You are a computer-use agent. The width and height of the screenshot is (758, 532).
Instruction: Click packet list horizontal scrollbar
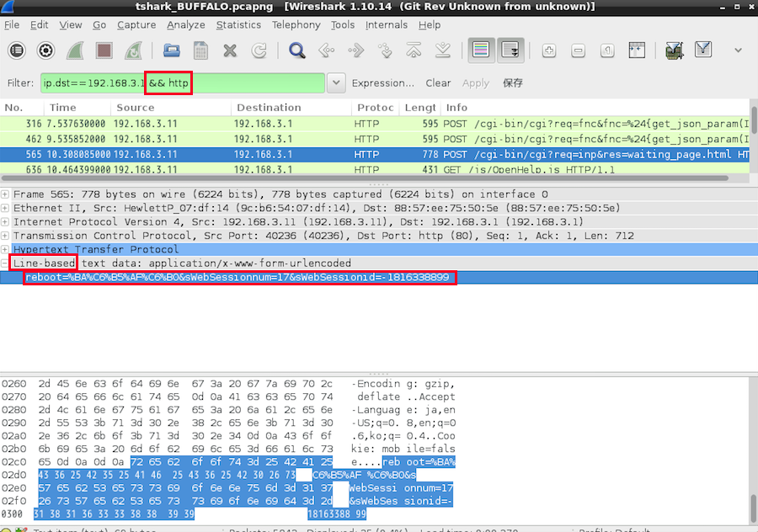[x=364, y=178]
